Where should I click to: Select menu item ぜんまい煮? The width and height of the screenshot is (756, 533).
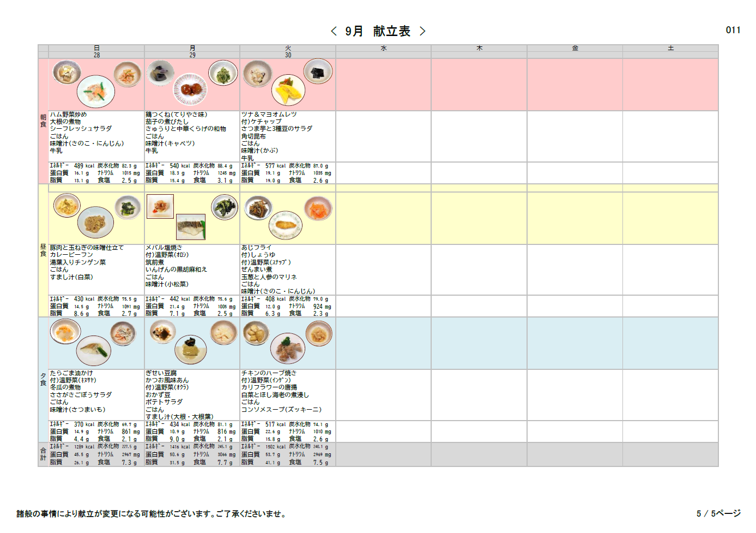256,270
